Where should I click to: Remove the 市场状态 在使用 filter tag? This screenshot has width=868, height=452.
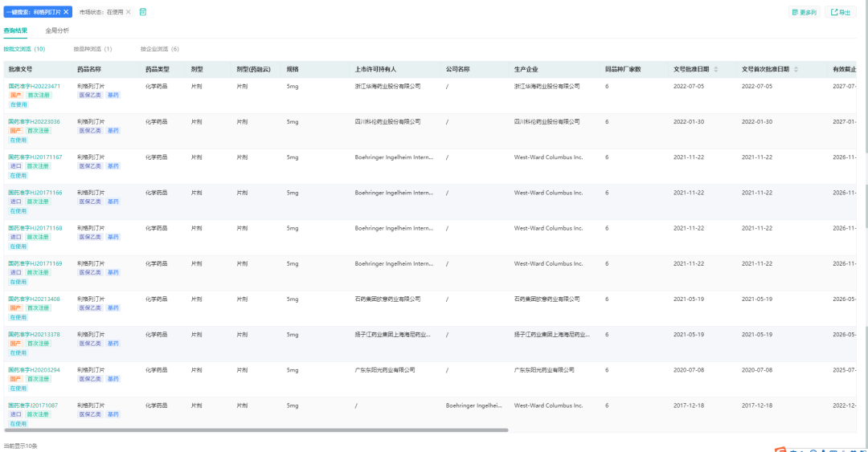(x=129, y=11)
